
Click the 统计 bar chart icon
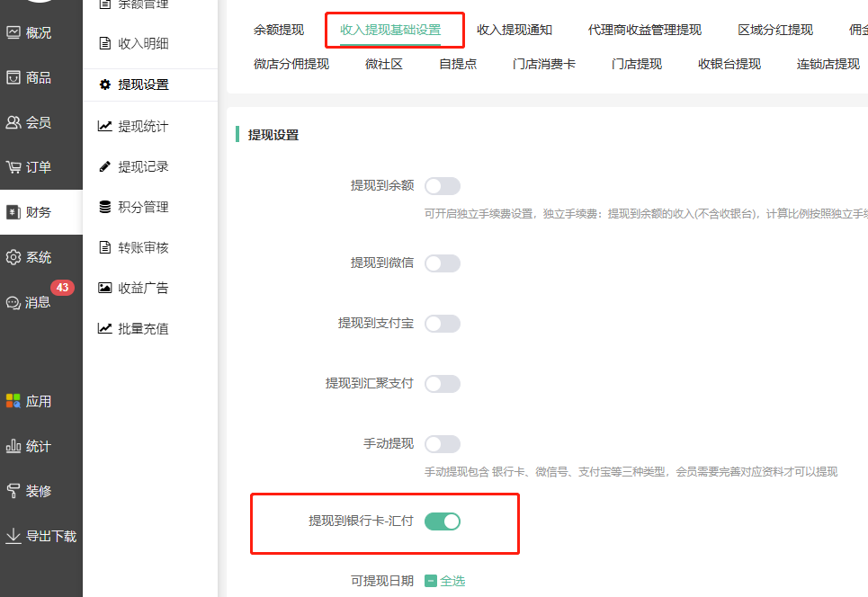[13, 446]
